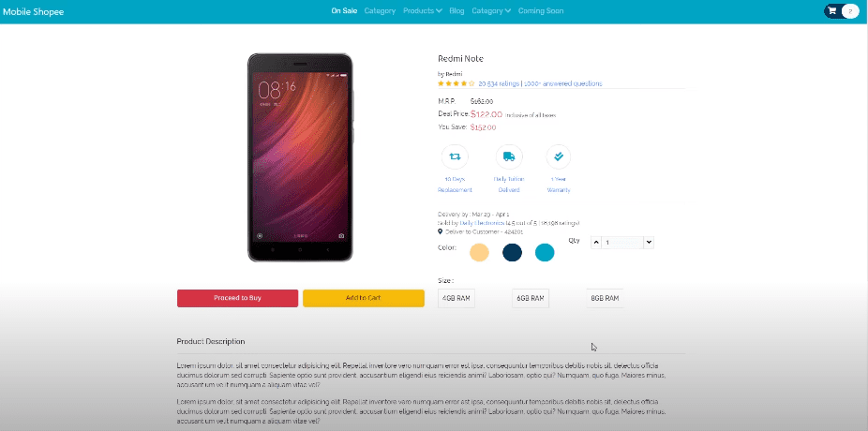Viewport: 868px width, 431px height.
Task: Click the delivery truck icon
Action: point(509,156)
